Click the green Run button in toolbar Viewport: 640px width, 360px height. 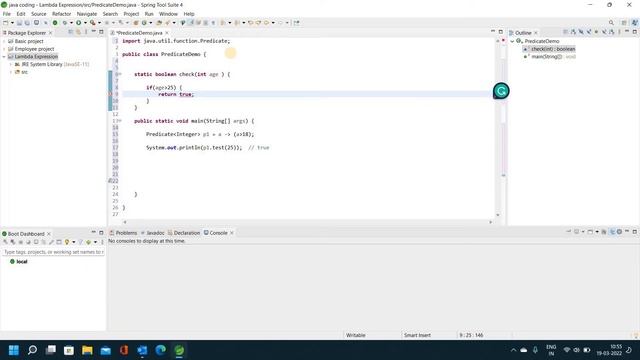pos(79,23)
